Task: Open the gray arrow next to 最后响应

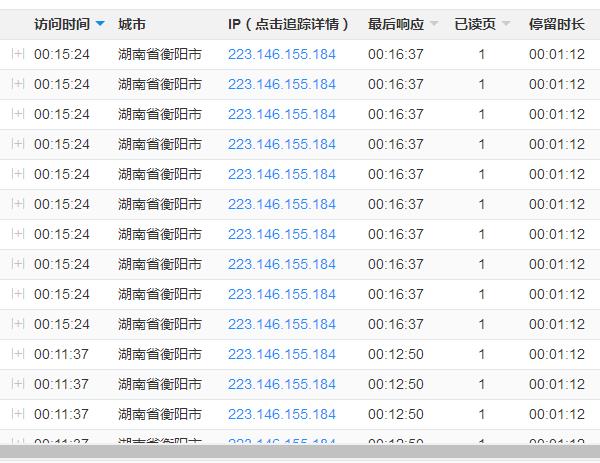Action: pyautogui.click(x=434, y=24)
